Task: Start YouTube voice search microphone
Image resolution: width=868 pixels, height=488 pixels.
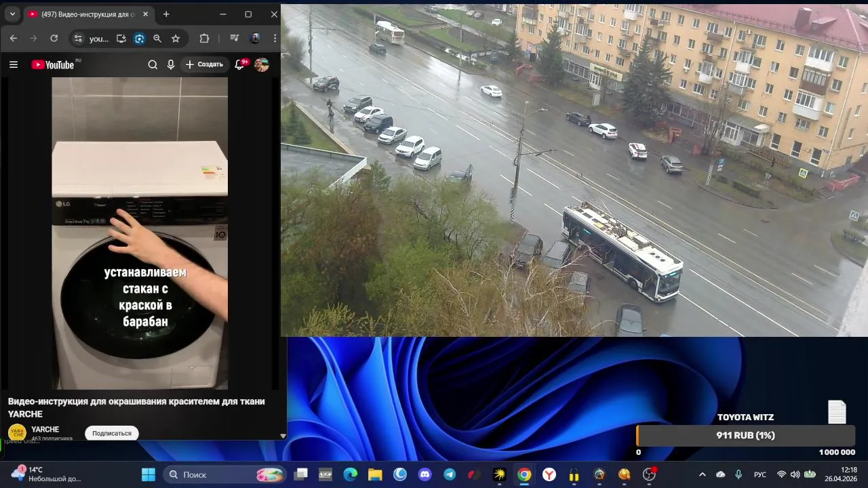Action: 171,64
